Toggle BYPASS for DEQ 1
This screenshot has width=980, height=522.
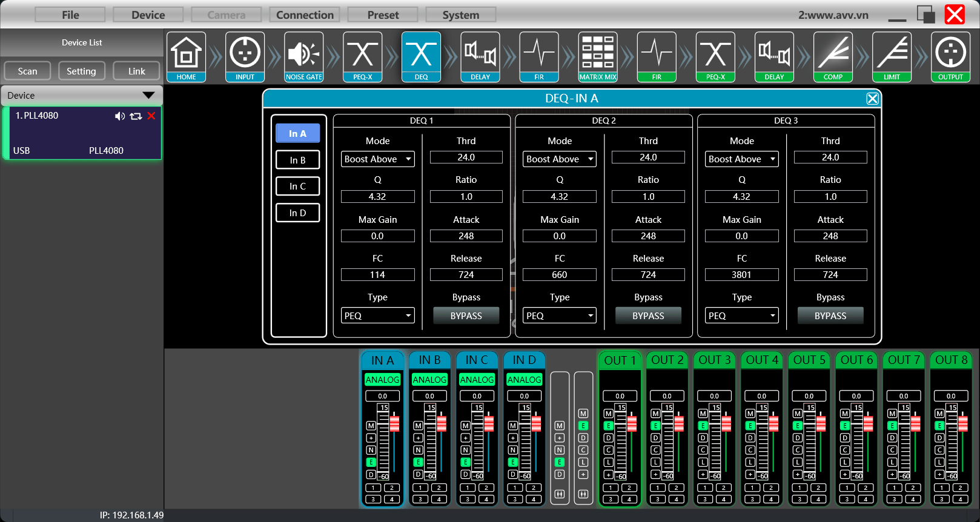466,316
